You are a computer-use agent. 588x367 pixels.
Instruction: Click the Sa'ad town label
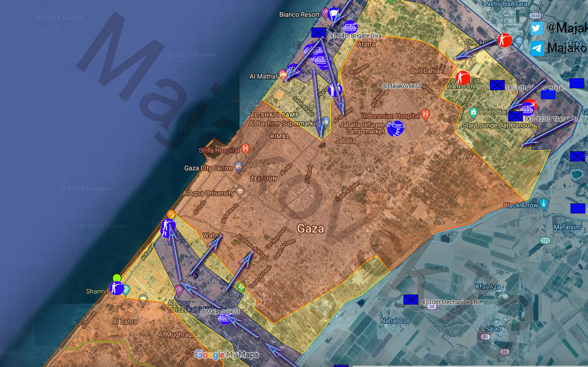click(492, 328)
